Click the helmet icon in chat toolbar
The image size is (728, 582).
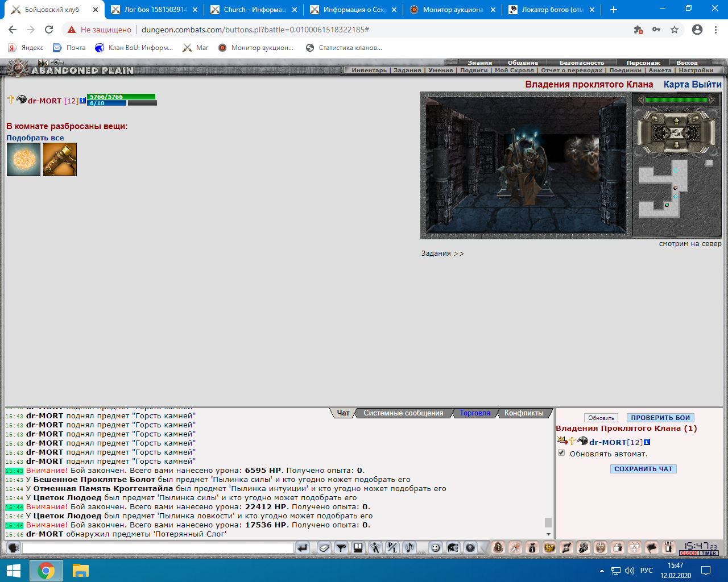pyautogui.click(x=453, y=547)
